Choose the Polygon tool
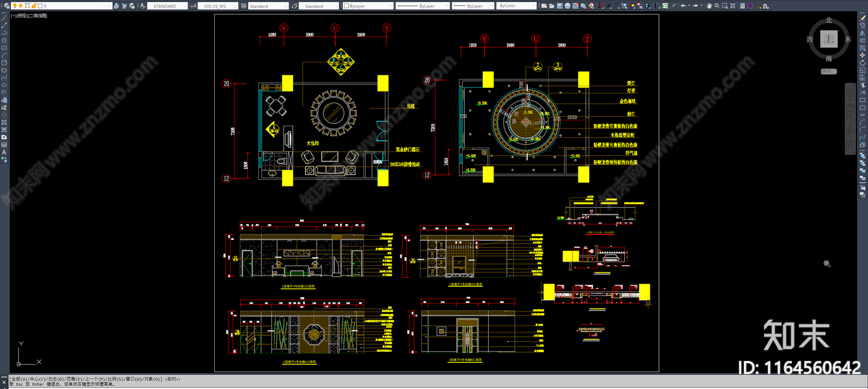 point(4,40)
